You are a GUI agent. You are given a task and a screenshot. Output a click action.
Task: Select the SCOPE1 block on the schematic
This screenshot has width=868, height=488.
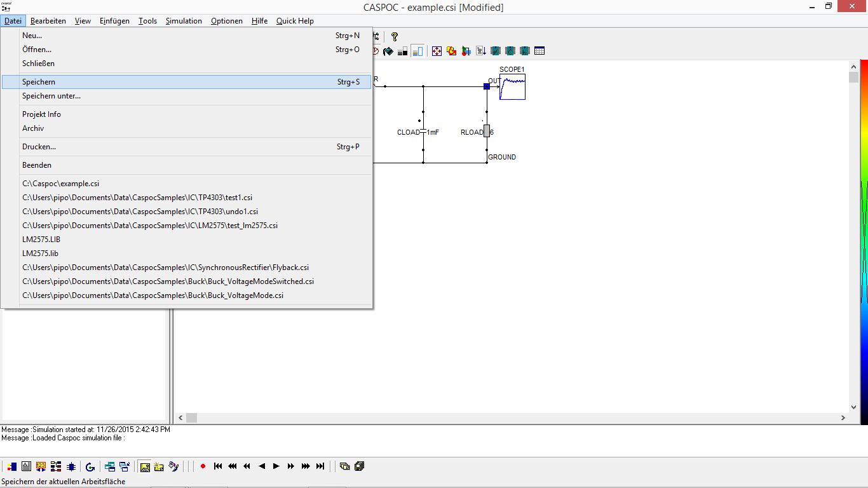point(512,86)
